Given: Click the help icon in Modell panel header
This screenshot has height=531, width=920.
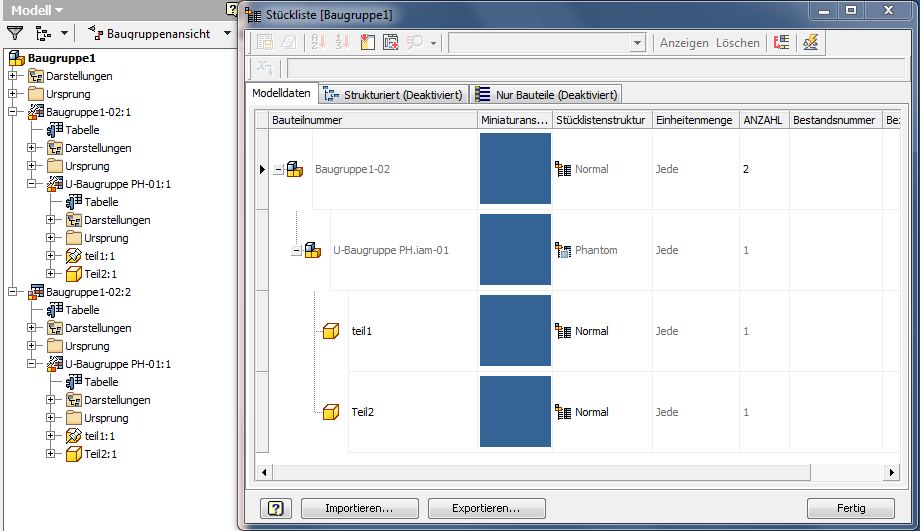Looking at the screenshot, I should [231, 9].
